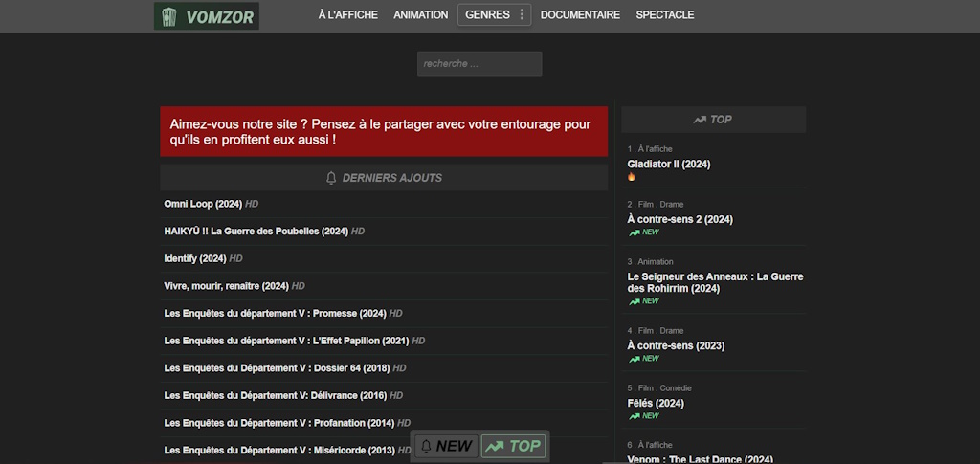Click the floating TOP trending button
Image resolution: width=980 pixels, height=464 pixels.
point(513,446)
